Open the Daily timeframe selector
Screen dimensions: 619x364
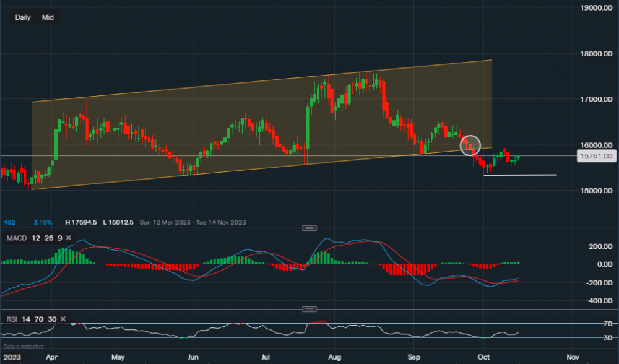23,17
